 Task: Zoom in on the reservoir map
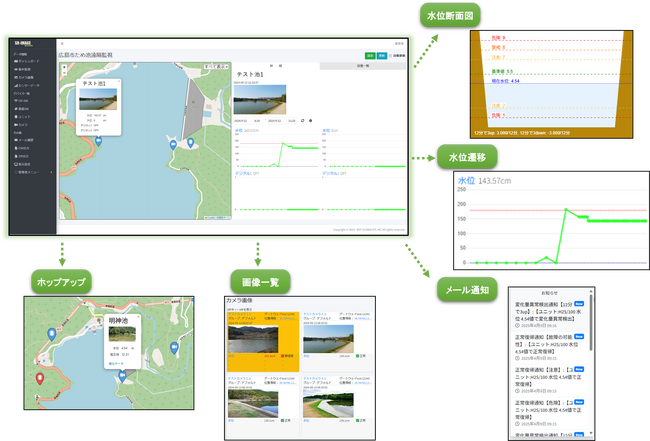(x=64, y=66)
